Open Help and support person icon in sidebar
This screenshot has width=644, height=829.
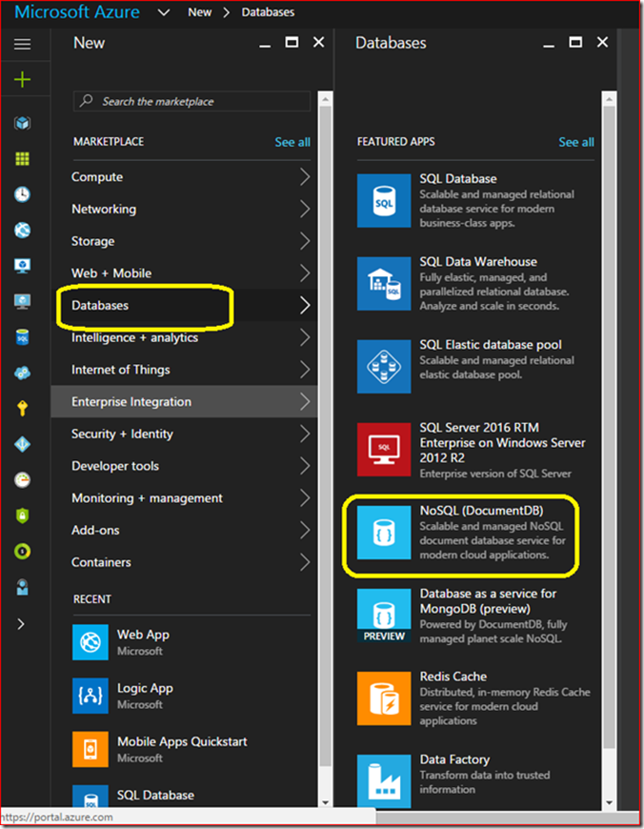(22, 587)
